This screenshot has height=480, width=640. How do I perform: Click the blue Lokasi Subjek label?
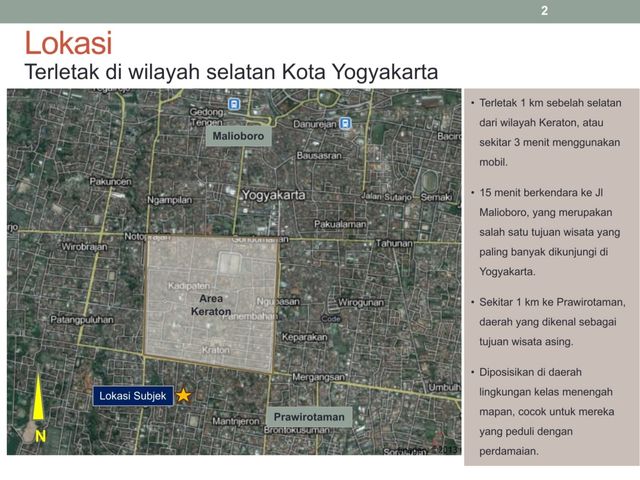tap(133, 396)
